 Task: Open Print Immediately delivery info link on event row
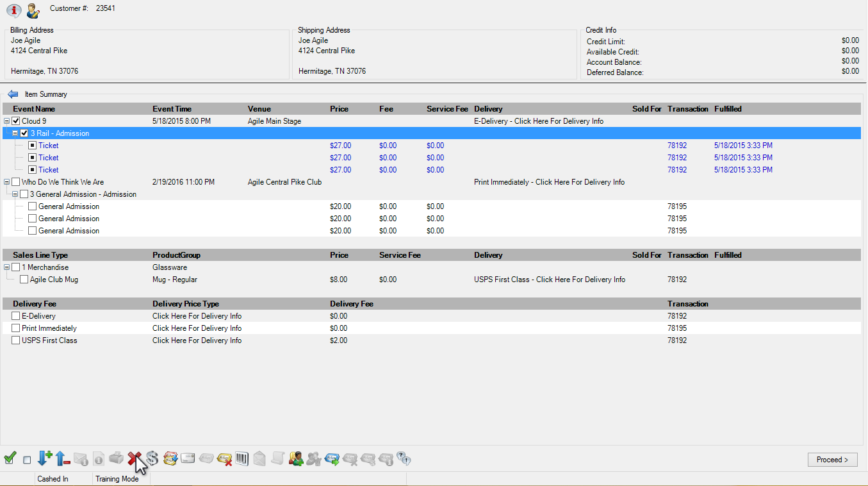[x=549, y=182]
